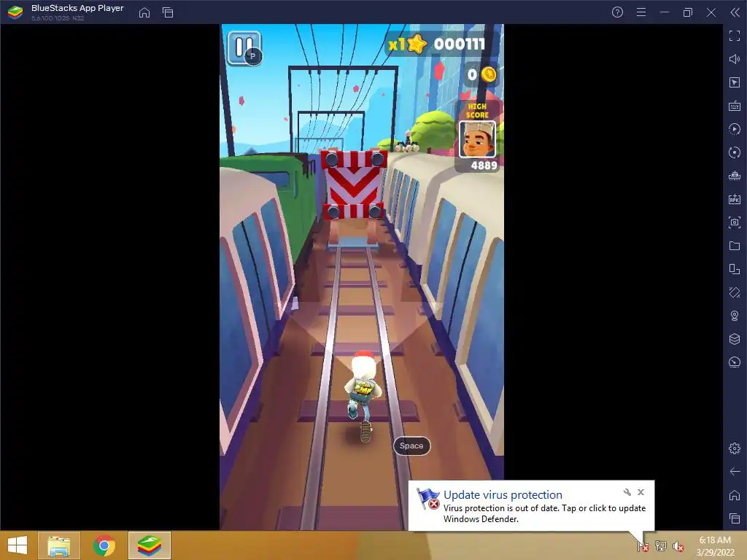Set location with the pin icon

(735, 316)
